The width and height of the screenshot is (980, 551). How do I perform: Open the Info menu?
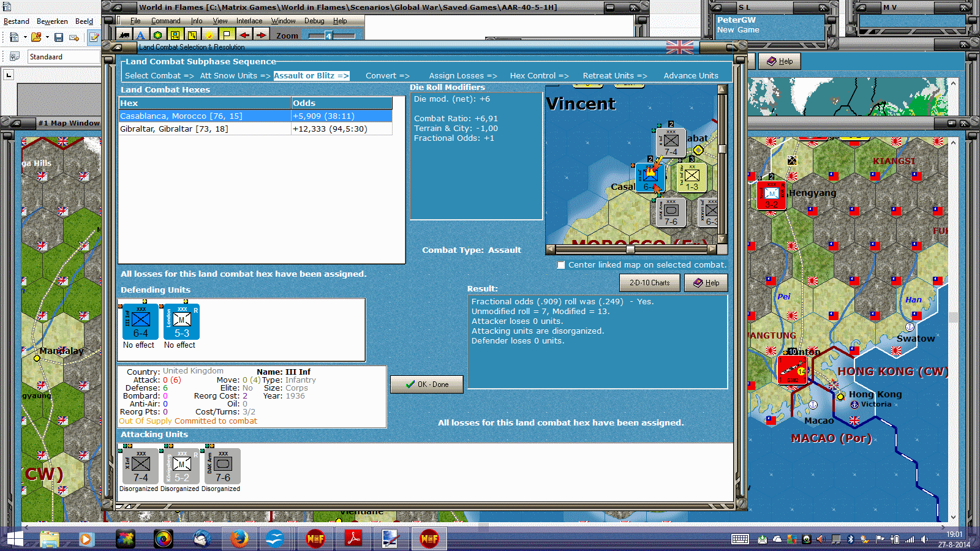click(197, 21)
